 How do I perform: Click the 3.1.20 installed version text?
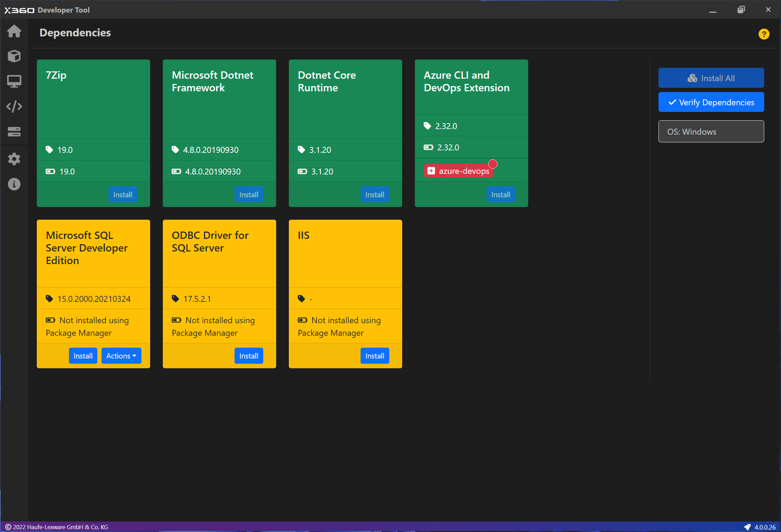pyautogui.click(x=322, y=171)
